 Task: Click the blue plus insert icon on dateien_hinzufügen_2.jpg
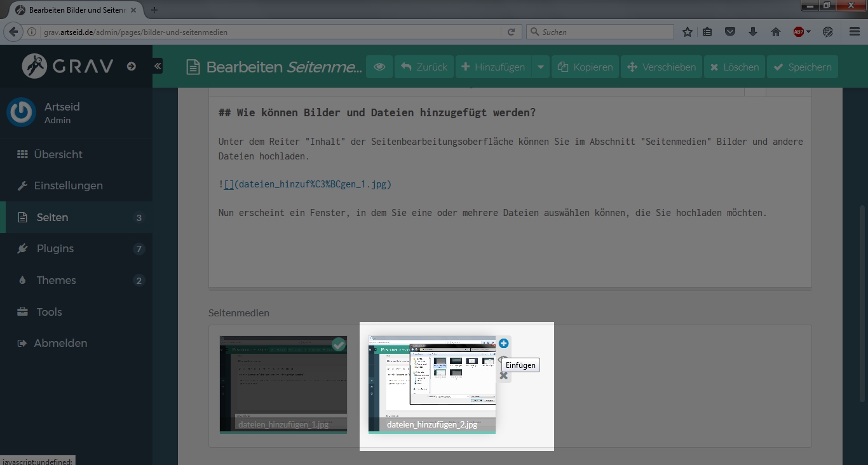[x=503, y=344]
